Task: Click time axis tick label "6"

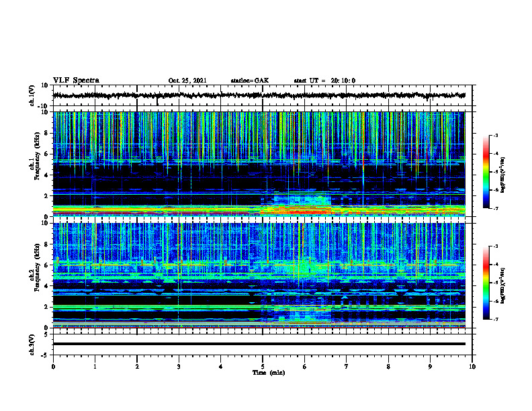Action: (305, 367)
